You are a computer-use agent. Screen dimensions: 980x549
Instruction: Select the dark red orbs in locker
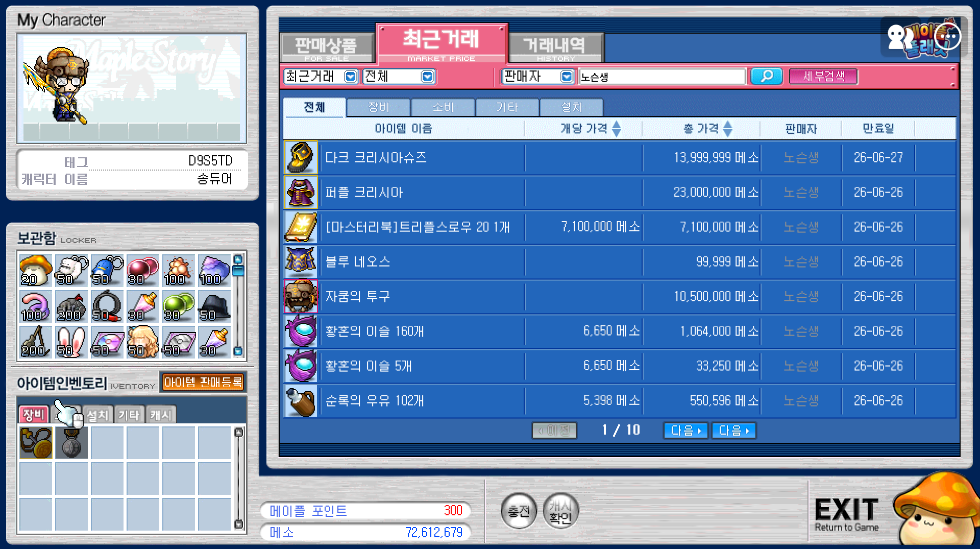click(143, 270)
